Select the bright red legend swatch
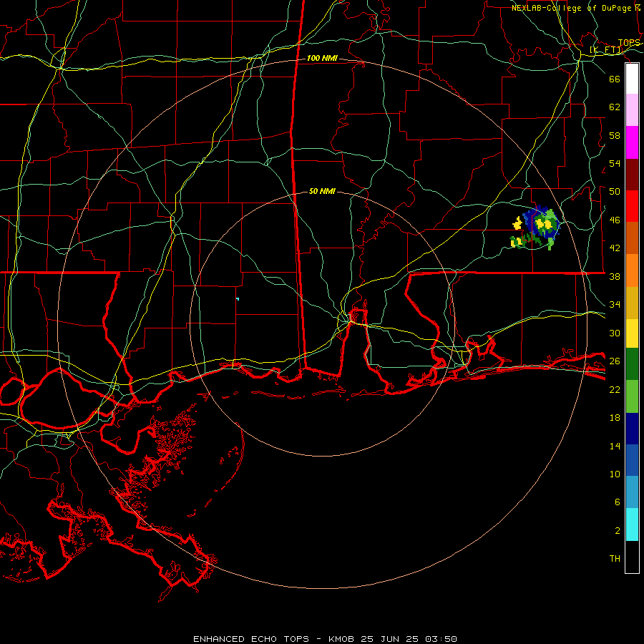This screenshot has width=644, height=644. tap(632, 206)
